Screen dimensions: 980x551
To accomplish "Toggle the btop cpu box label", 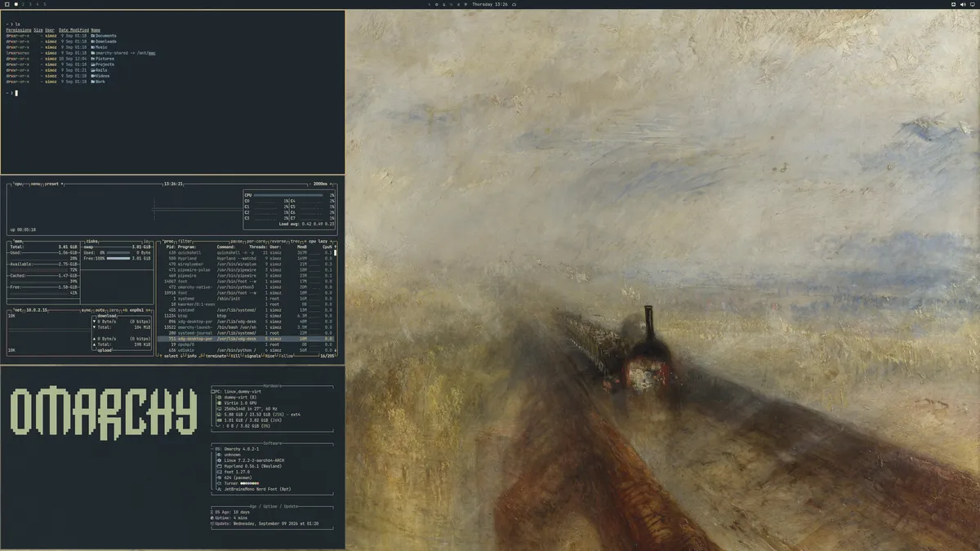I will [18, 184].
